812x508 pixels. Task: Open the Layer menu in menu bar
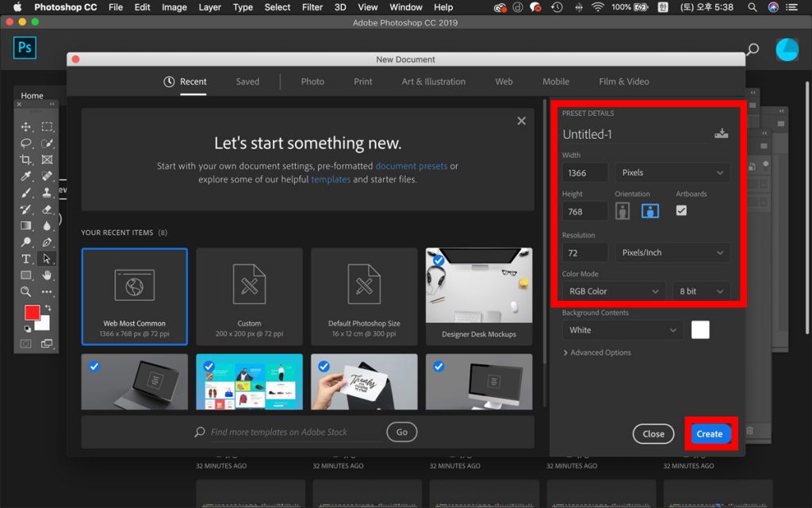click(x=209, y=7)
